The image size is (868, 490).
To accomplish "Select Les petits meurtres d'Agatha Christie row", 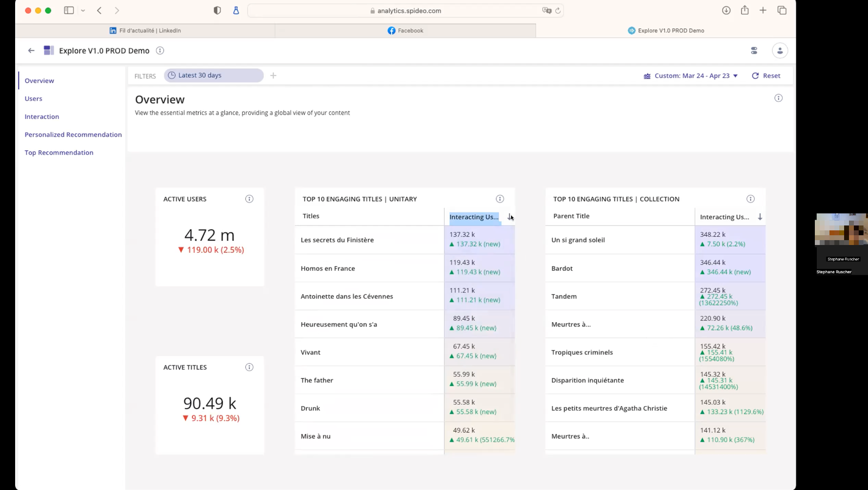I will click(x=655, y=408).
